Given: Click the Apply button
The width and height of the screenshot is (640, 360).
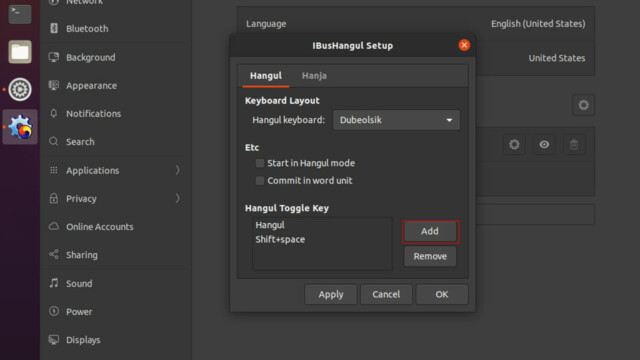Looking at the screenshot, I should coord(331,294).
